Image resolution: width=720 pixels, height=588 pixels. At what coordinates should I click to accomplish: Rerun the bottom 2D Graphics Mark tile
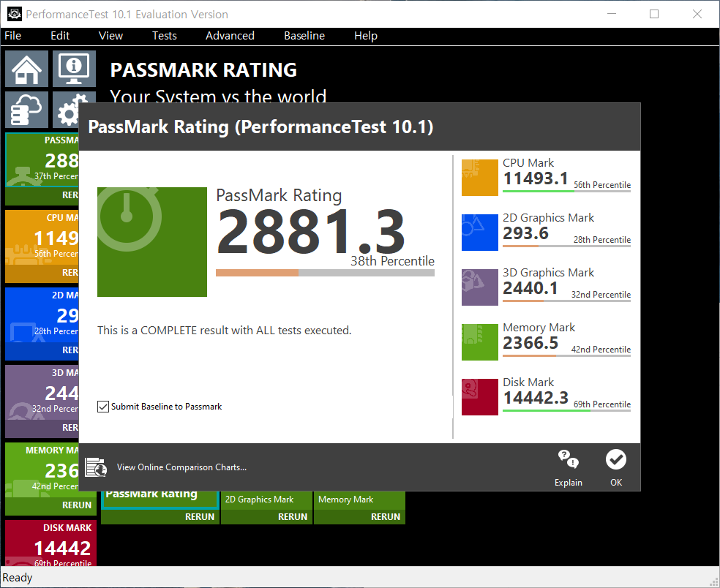[293, 517]
